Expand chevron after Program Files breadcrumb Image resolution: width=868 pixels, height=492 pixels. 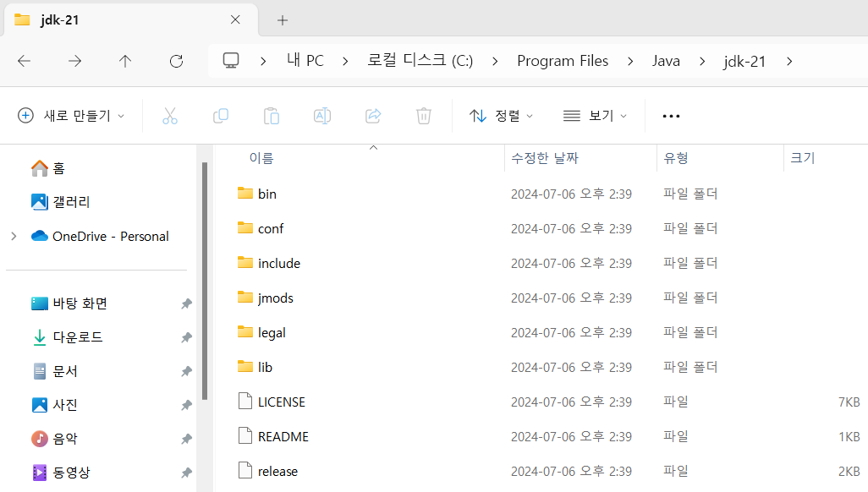point(630,61)
